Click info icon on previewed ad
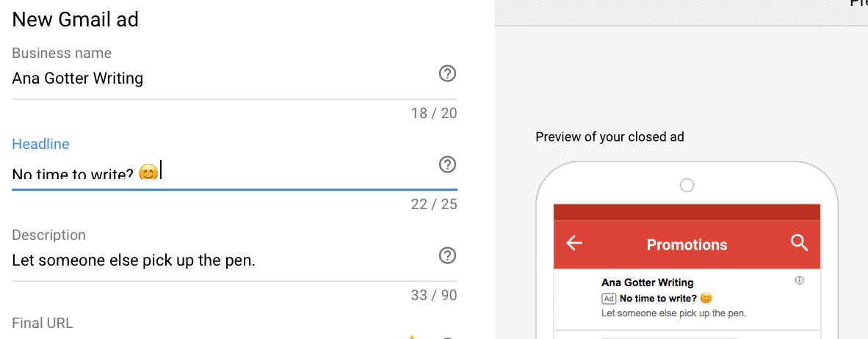868x339 pixels. tap(800, 280)
